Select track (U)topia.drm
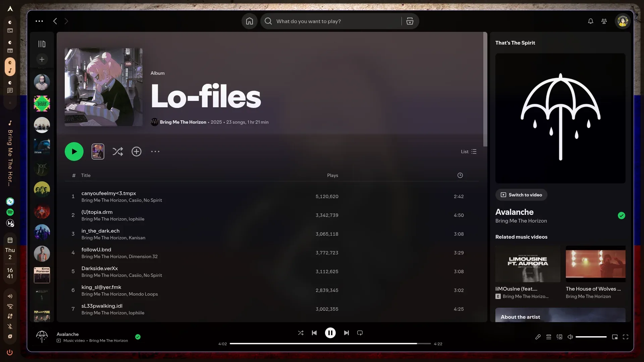 tap(272, 215)
